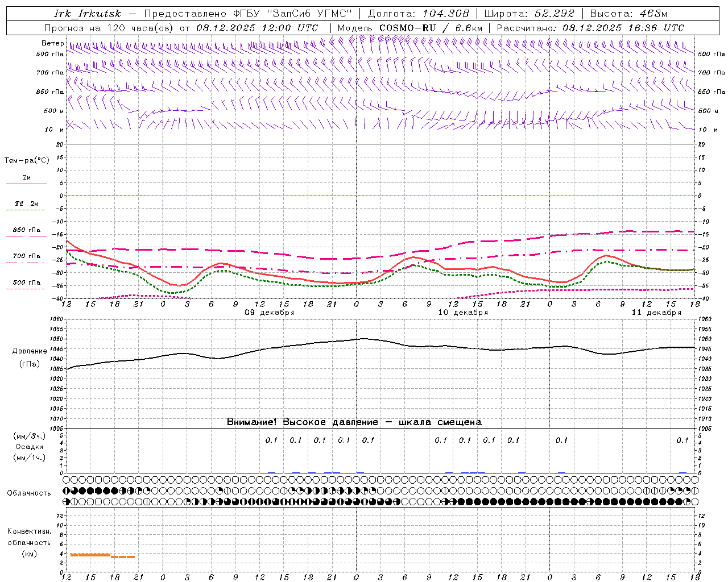This screenshot has height=582, width=728.
Task: Click the '(мм/3ч.)' precipitation unit label
Action: 29,436
